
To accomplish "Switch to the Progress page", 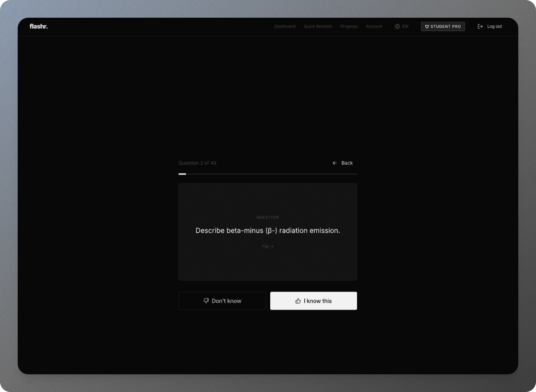I will pyautogui.click(x=349, y=26).
